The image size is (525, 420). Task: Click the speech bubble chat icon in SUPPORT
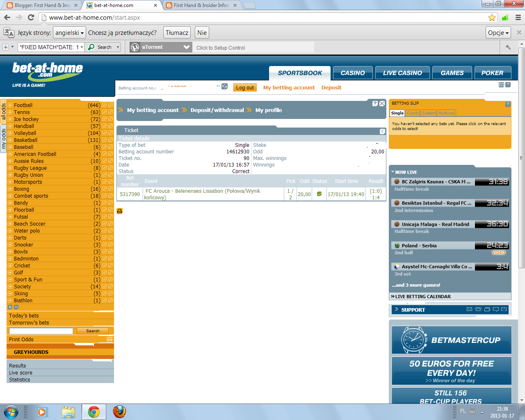[496, 309]
